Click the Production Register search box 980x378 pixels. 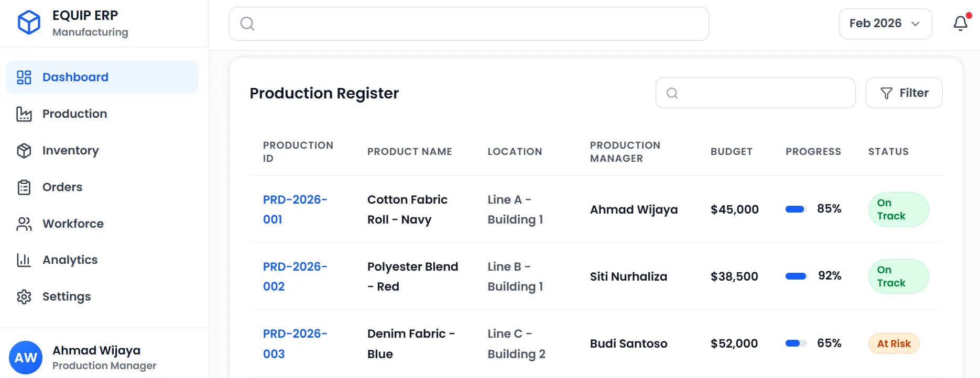pyautogui.click(x=755, y=93)
